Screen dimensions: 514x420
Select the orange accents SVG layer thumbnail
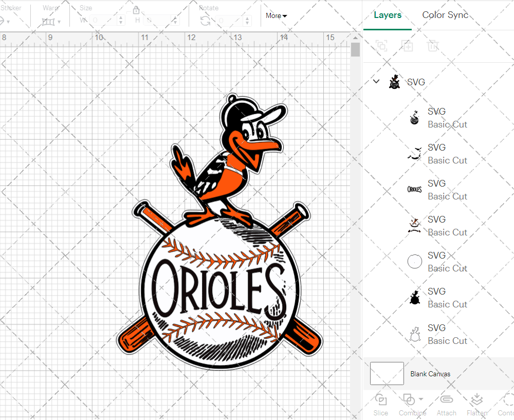[x=414, y=226]
